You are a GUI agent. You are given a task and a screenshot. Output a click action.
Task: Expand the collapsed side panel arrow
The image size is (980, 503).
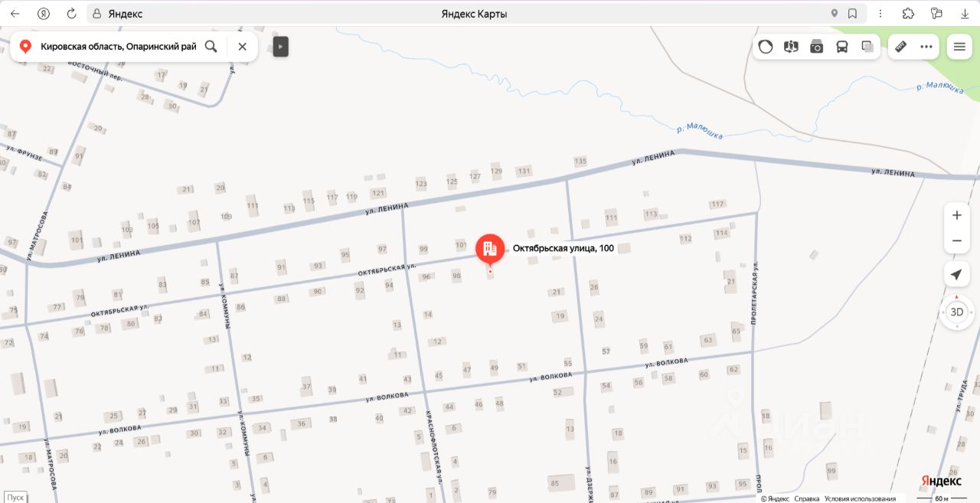[x=281, y=47]
